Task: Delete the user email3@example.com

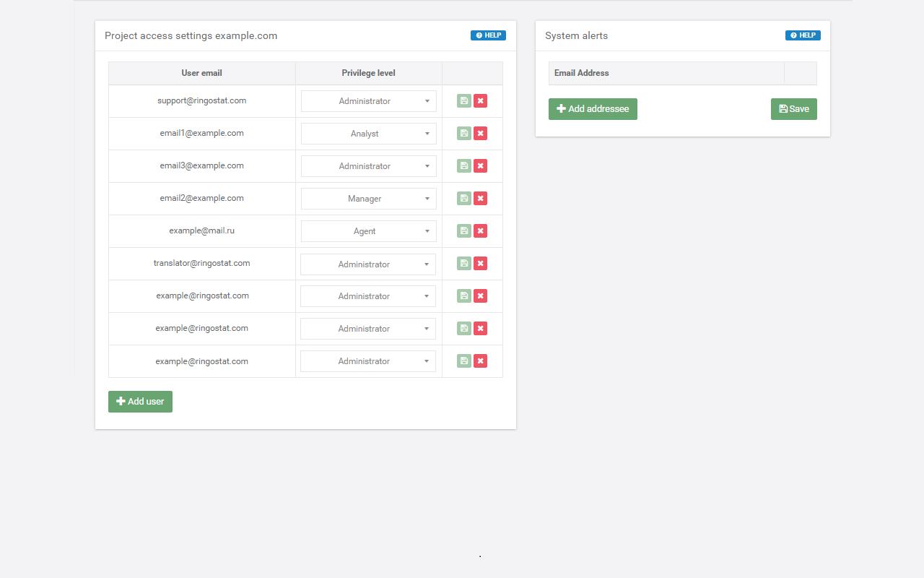Action: pos(480,165)
